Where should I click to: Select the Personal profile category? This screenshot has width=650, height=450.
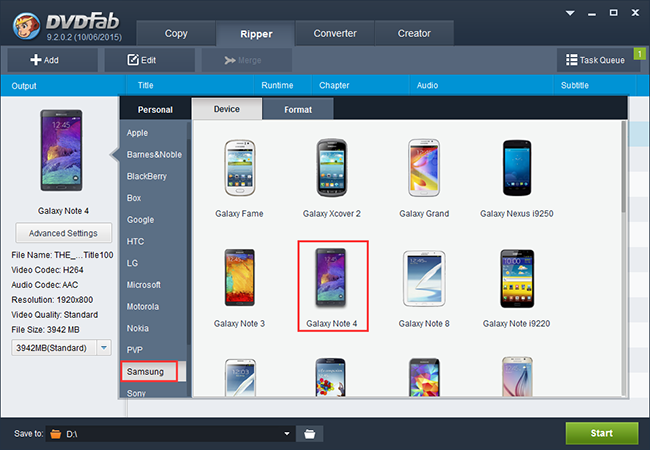click(155, 109)
